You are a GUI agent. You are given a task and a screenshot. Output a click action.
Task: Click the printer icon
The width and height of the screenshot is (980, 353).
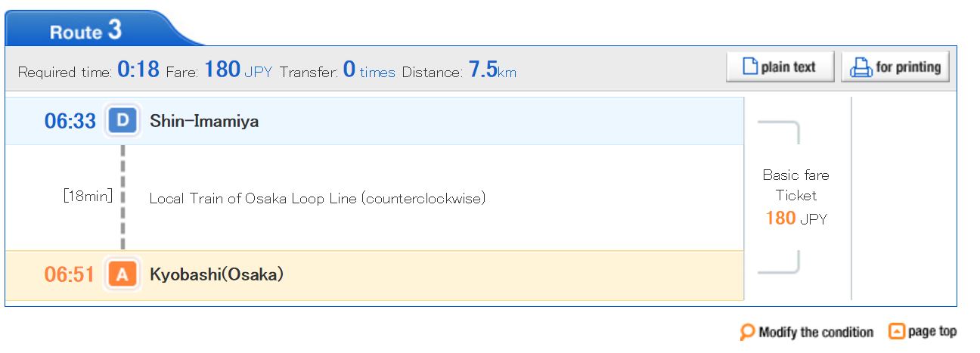(861, 68)
